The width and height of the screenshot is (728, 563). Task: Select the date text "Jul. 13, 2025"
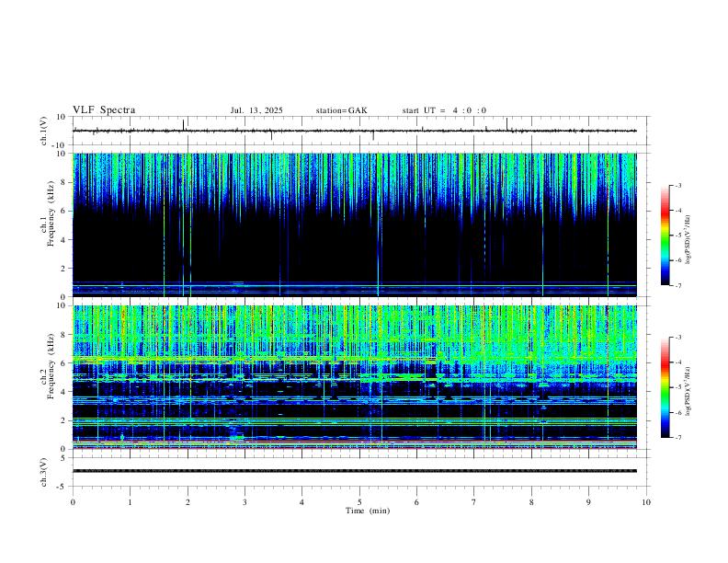pos(256,110)
